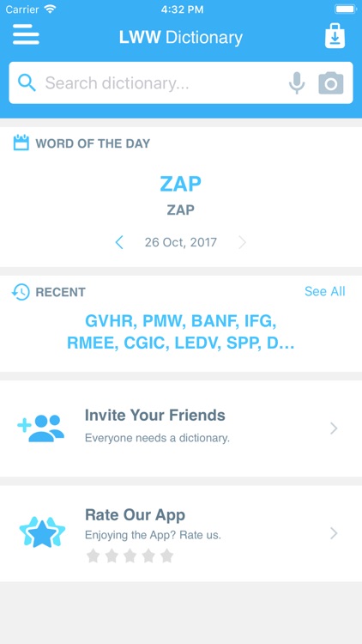Go to previous word of the day
This screenshot has width=362, height=644.
(x=119, y=242)
